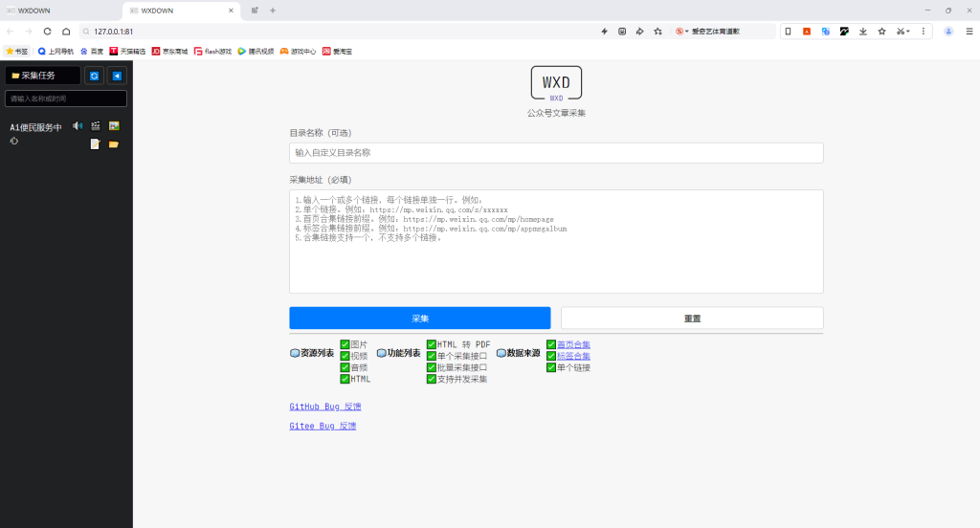Open the downloads arrow icon in toolbar
The width and height of the screenshot is (980, 528).
pos(863,32)
